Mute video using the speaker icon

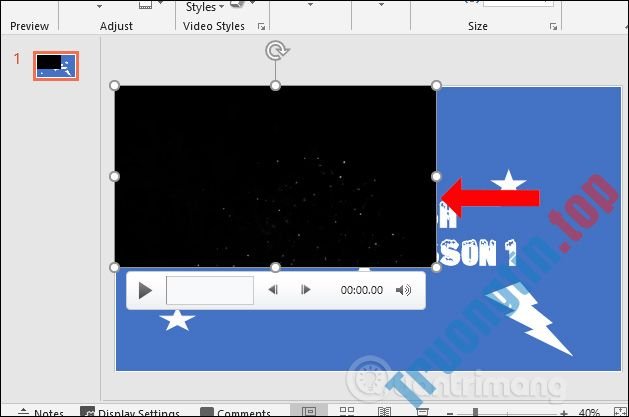pyautogui.click(x=403, y=290)
